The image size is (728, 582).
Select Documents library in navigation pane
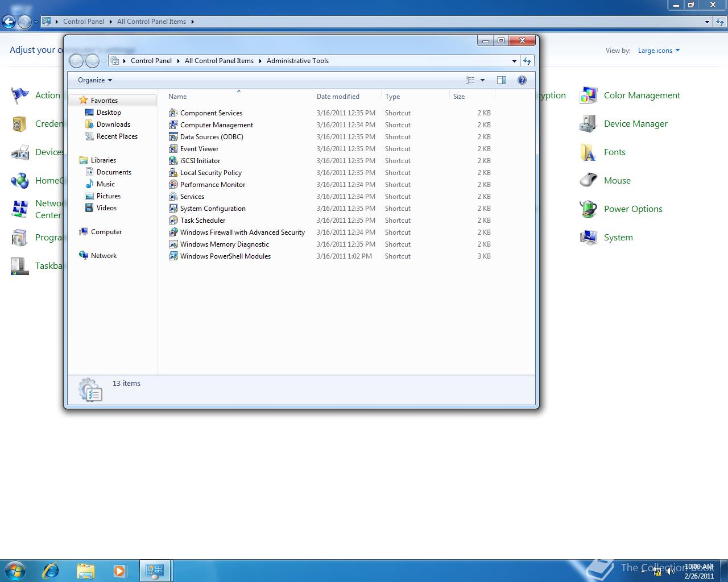coord(114,172)
